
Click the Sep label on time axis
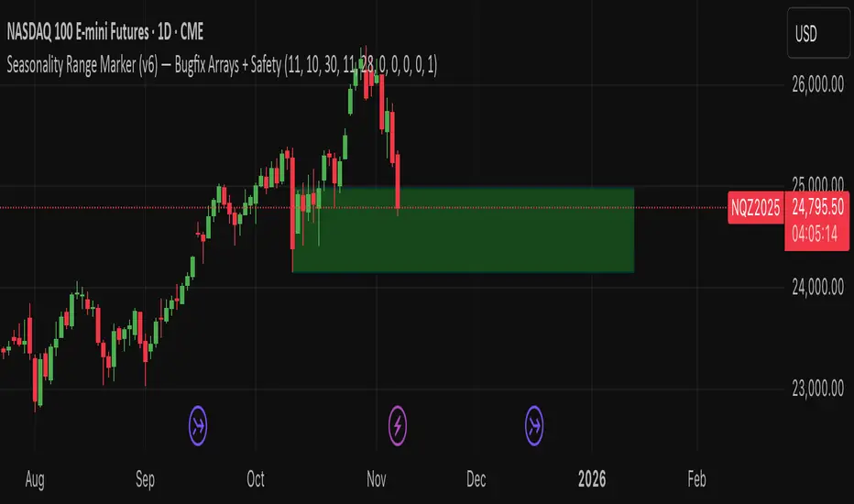click(x=145, y=479)
